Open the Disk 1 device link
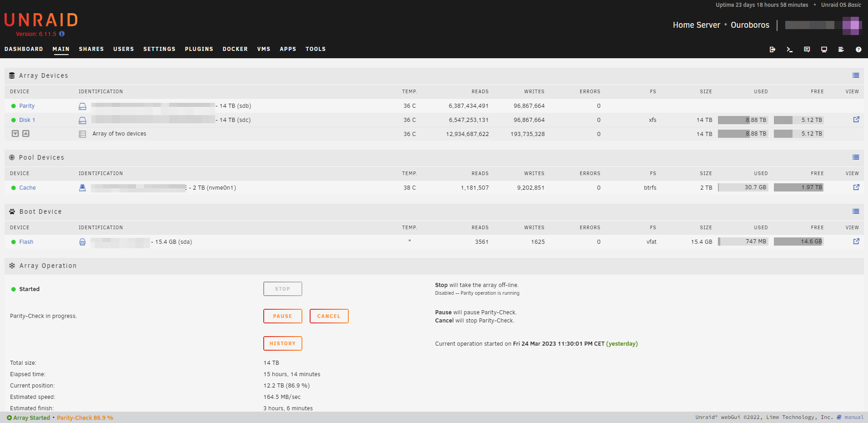This screenshot has width=868, height=423. tap(27, 120)
